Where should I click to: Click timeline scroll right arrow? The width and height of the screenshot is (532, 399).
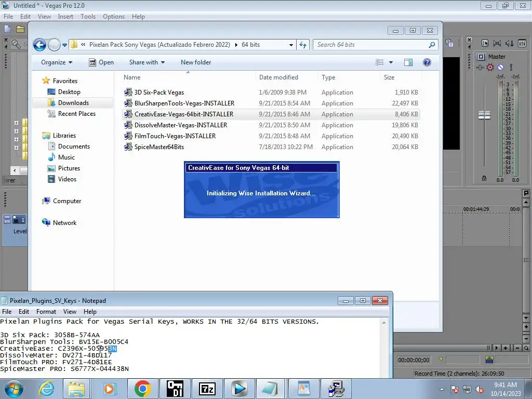(x=497, y=348)
